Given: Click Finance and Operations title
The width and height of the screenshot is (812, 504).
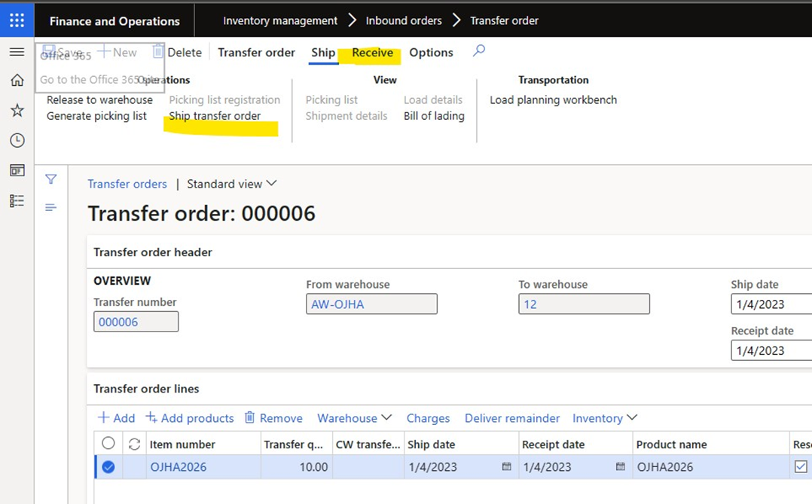Looking at the screenshot, I should pos(114,21).
